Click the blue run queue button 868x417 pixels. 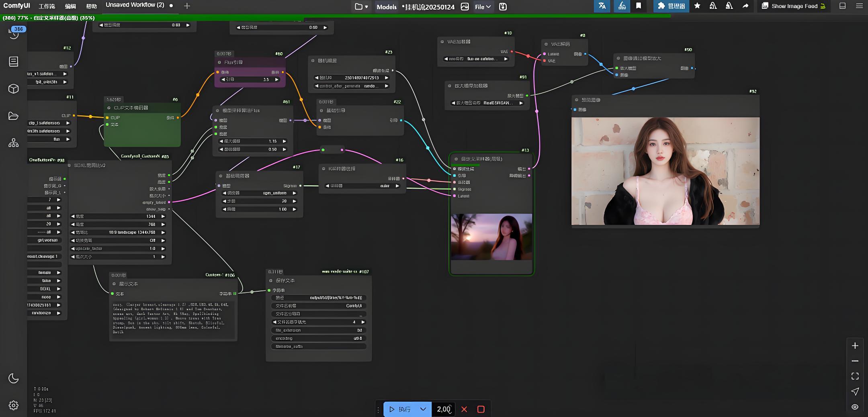coord(400,409)
